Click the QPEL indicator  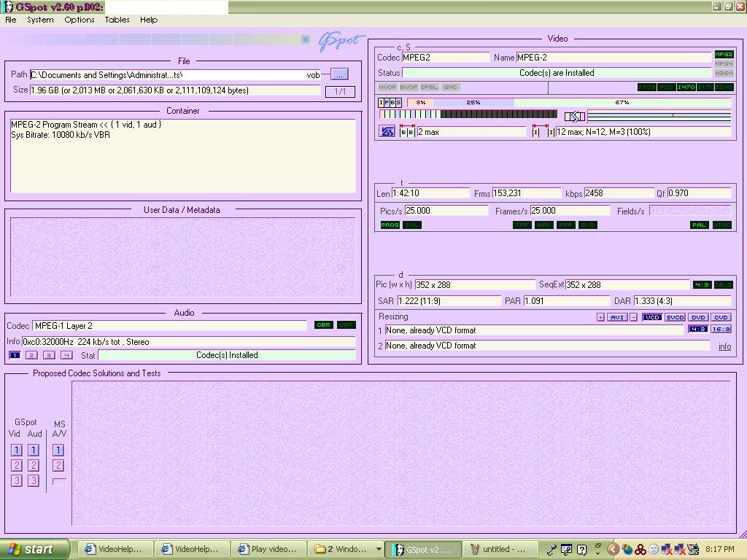click(429, 87)
